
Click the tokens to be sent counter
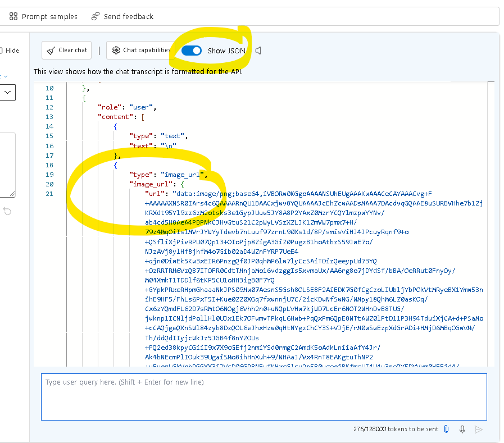(x=396, y=429)
